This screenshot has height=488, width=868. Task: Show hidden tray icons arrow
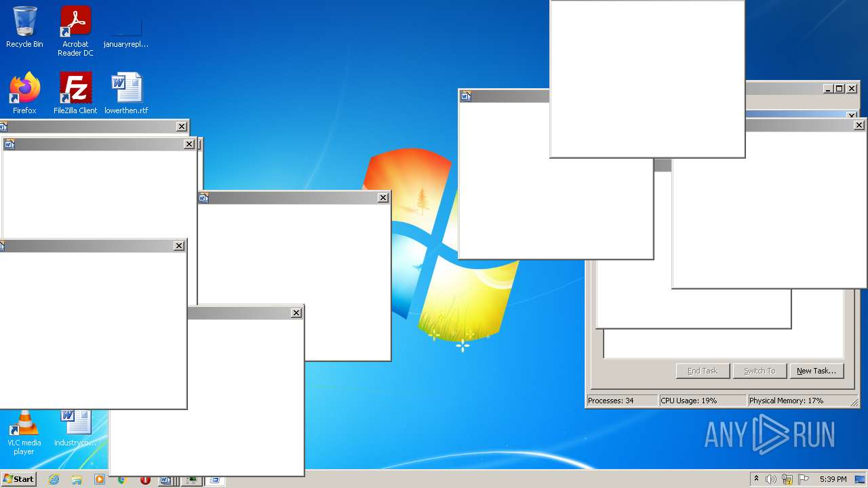[756, 479]
